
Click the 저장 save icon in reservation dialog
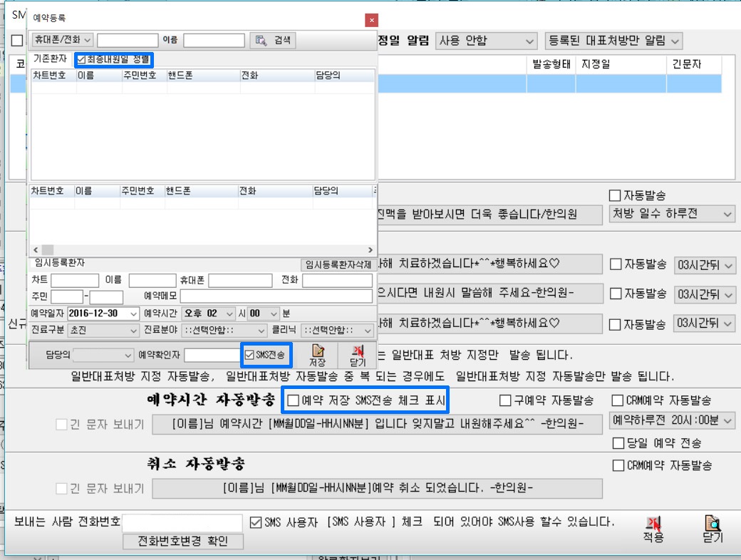(x=317, y=353)
